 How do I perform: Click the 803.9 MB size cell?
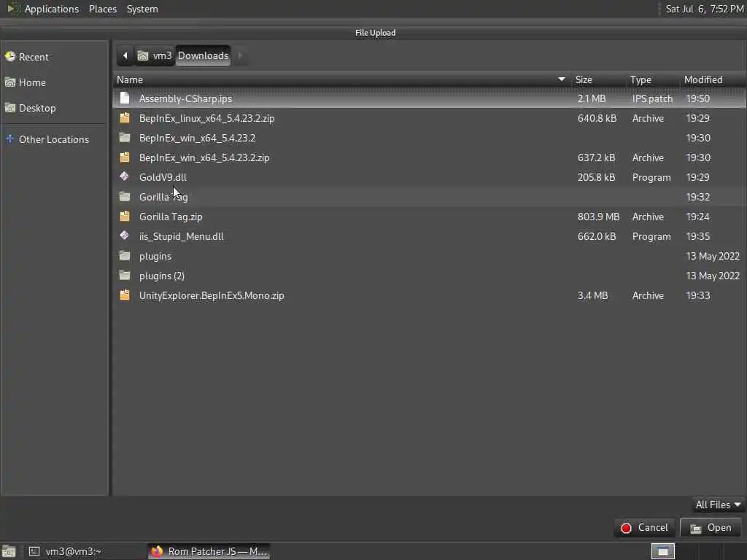pyautogui.click(x=598, y=217)
